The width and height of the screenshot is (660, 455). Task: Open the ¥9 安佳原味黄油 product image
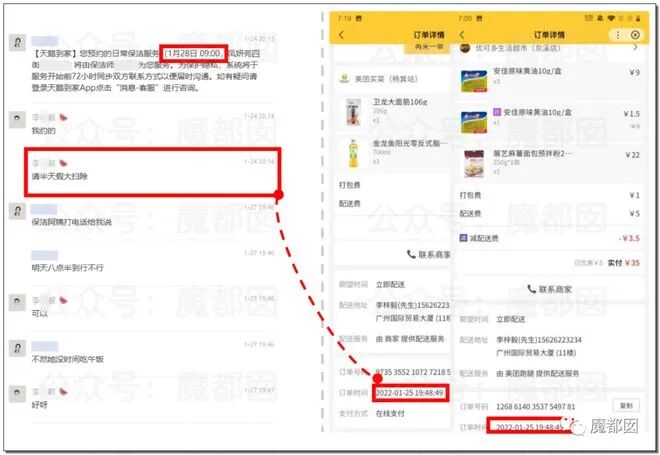pyautogui.click(x=474, y=81)
